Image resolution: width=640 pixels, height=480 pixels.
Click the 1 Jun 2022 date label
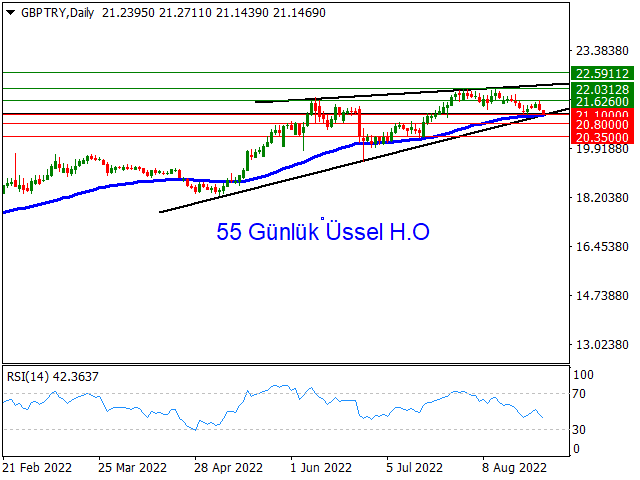click(x=321, y=467)
